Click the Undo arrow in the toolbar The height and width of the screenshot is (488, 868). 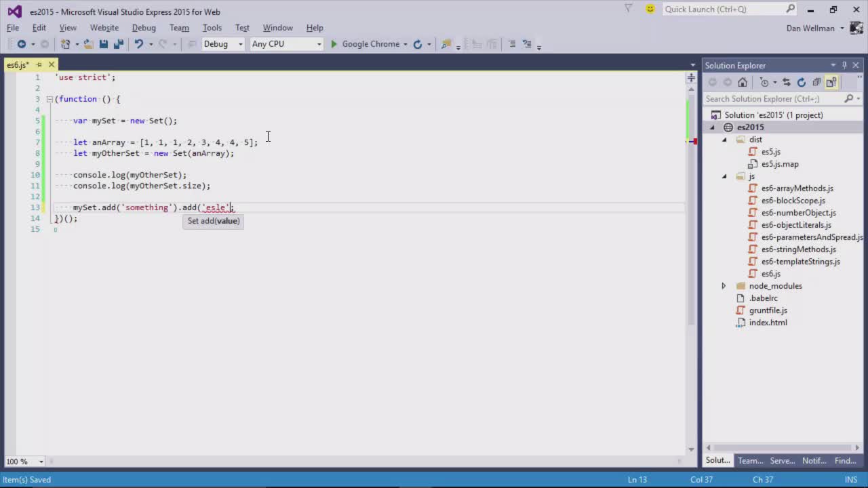click(138, 44)
